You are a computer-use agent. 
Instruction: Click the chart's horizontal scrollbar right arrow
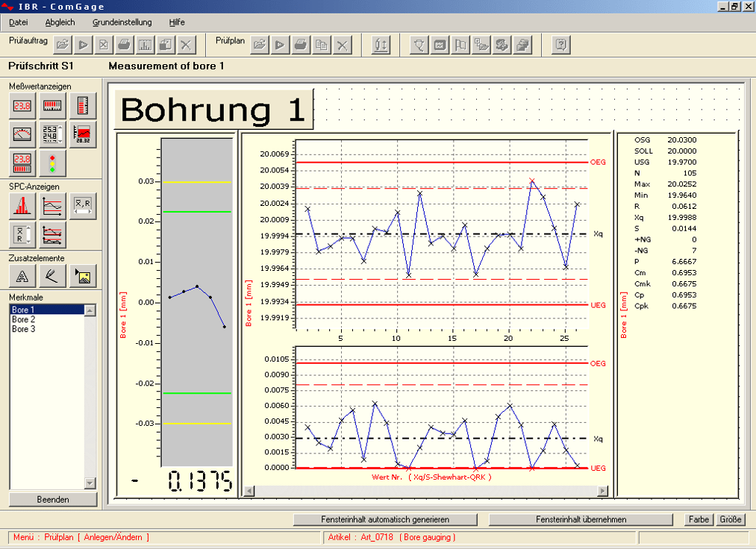tap(603, 491)
